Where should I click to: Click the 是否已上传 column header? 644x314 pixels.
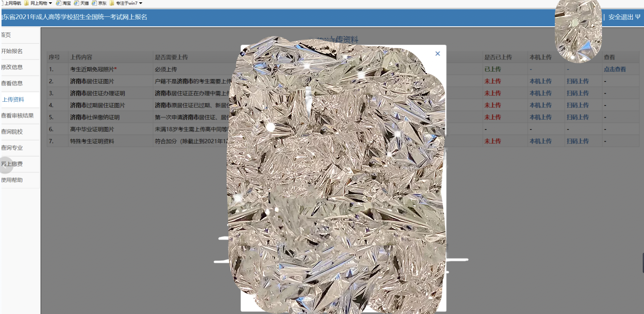click(x=498, y=57)
